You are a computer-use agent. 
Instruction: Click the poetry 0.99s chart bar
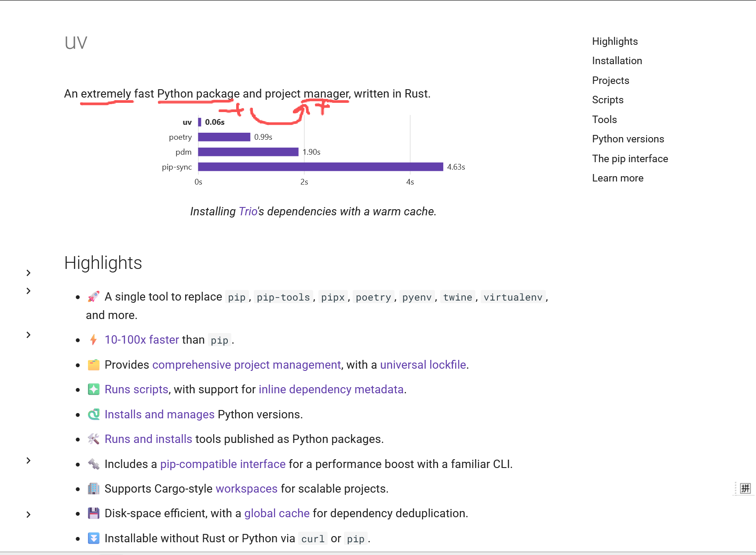(x=224, y=137)
